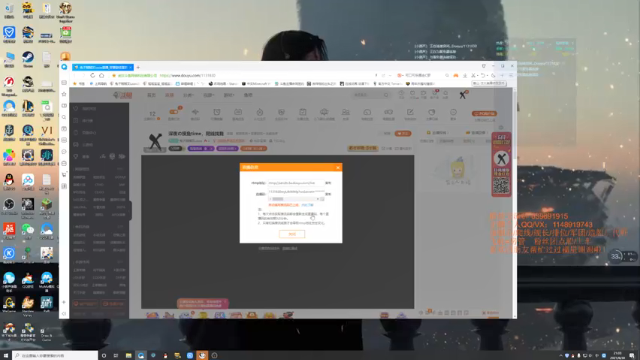This screenshot has height=360, width=640.
Task: Open the 鱼吧 nav item
Action: point(248,95)
